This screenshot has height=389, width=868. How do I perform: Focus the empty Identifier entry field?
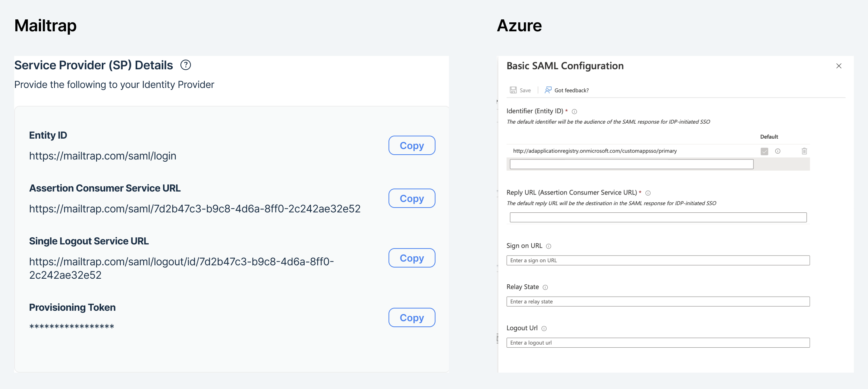632,164
